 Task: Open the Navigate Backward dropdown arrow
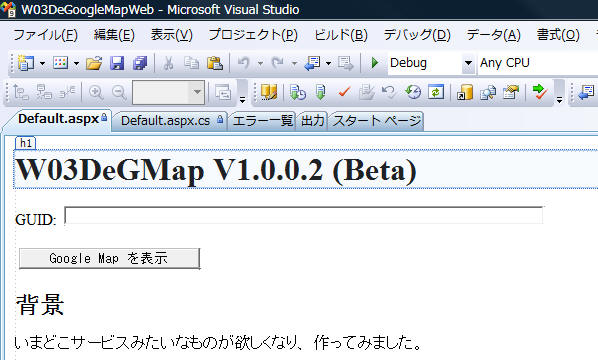[x=328, y=63]
